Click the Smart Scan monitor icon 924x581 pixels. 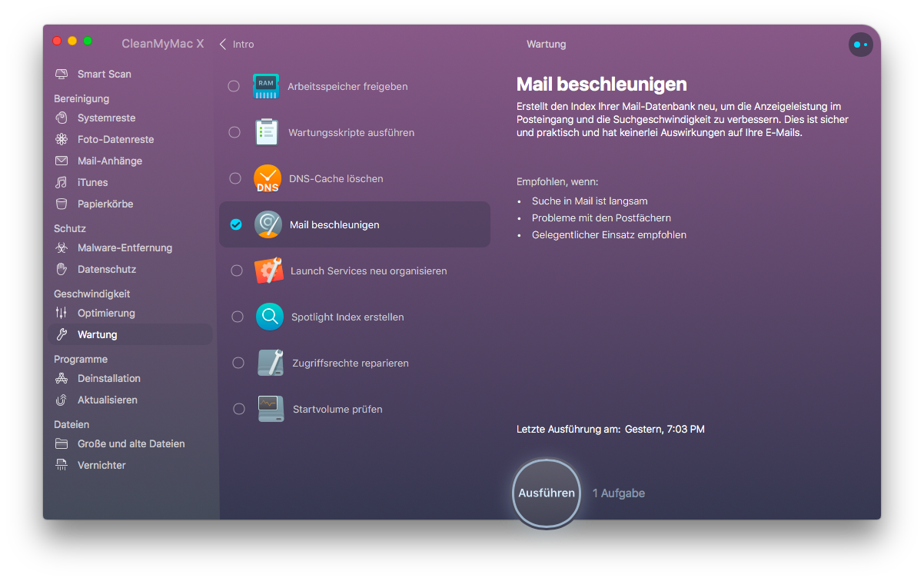coord(61,75)
